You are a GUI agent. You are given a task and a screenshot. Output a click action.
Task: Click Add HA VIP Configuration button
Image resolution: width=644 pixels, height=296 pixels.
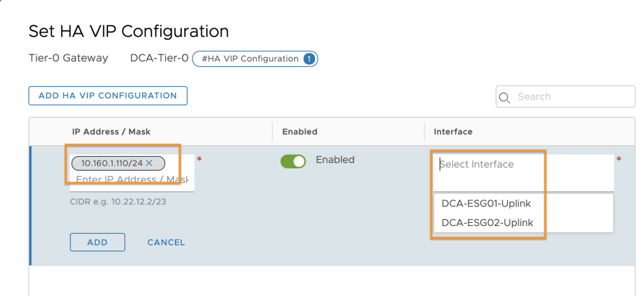pos(108,95)
